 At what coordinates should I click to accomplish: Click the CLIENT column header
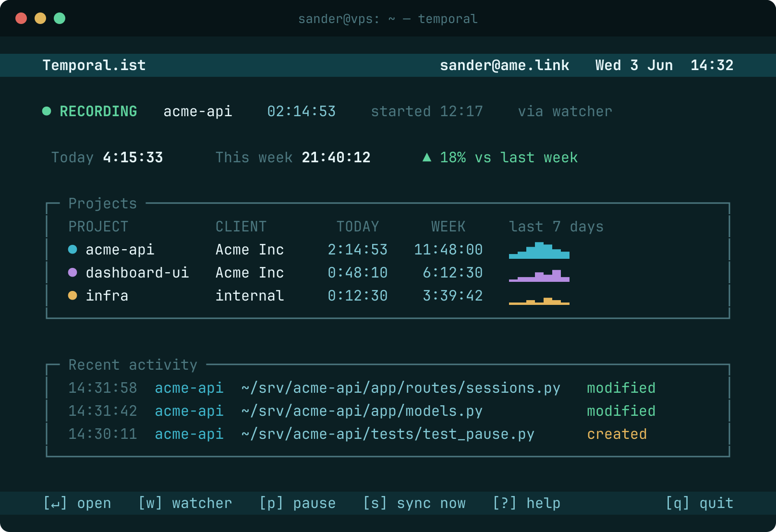tap(241, 227)
